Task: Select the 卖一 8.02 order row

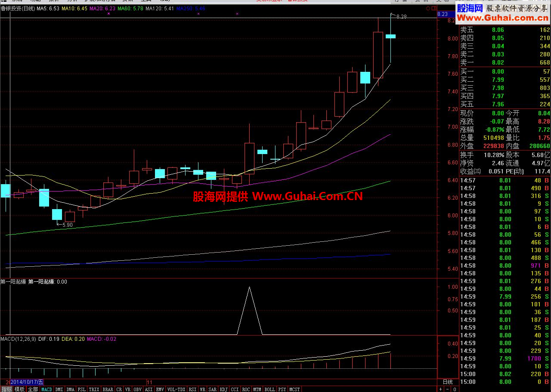Action: pyautogui.click(x=505, y=62)
